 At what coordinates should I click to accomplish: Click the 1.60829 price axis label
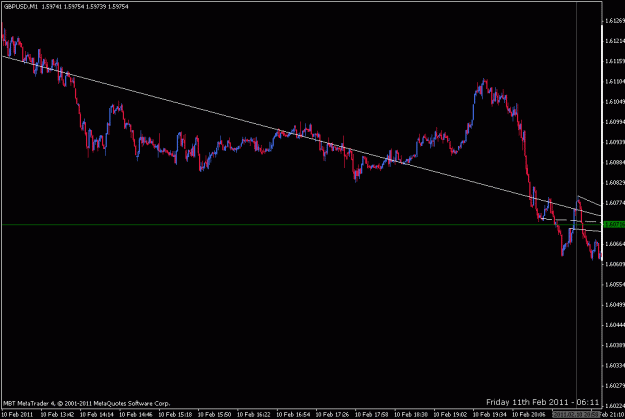615,183
